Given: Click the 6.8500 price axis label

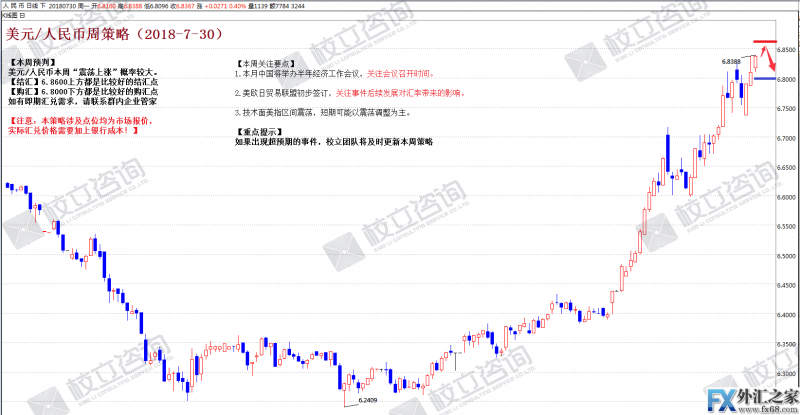Looking at the screenshot, I should point(786,50).
